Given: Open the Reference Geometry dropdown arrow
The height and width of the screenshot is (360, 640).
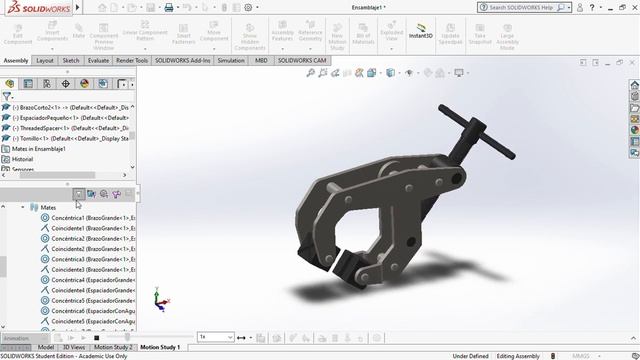Looking at the screenshot, I should pyautogui.click(x=310, y=49).
